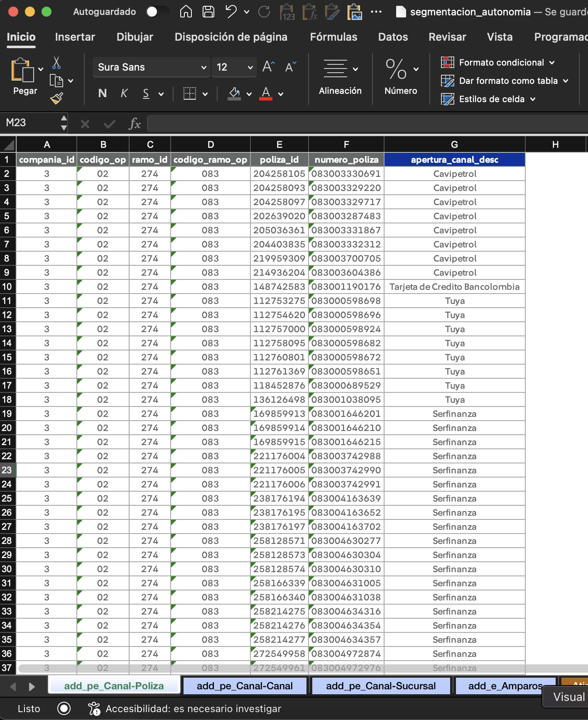The image size is (588, 720).
Task: Open the Disposición de página tab
Action: [x=231, y=37]
